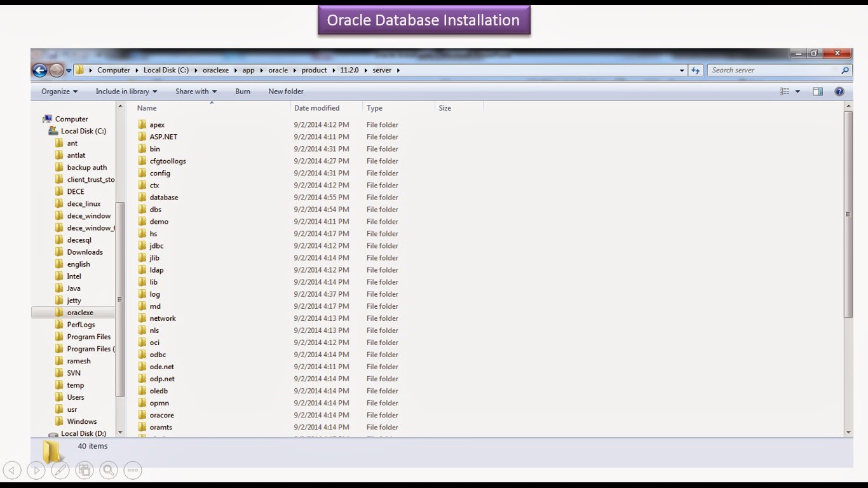This screenshot has width=868, height=488.
Task: Expand the arrow after server in address bar
Action: pos(398,71)
